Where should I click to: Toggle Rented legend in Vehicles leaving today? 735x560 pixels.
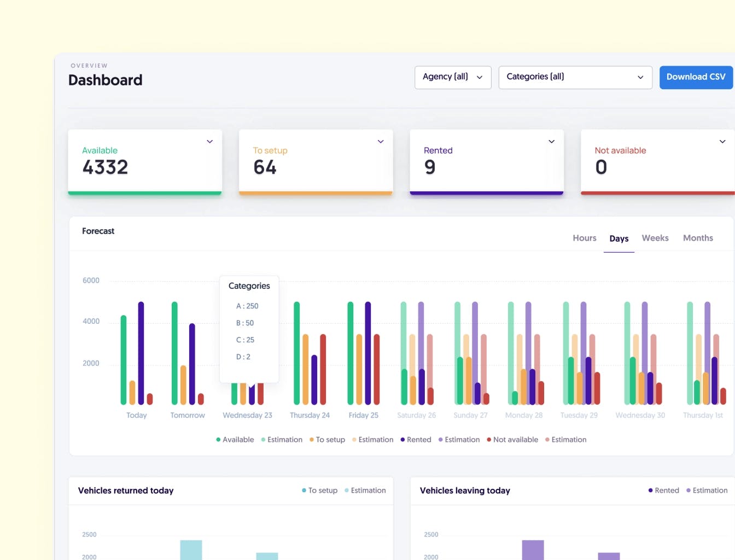[663, 491]
